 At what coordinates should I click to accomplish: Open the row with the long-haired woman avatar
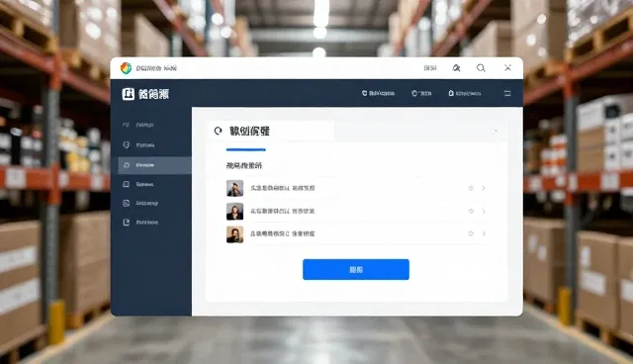(x=358, y=211)
